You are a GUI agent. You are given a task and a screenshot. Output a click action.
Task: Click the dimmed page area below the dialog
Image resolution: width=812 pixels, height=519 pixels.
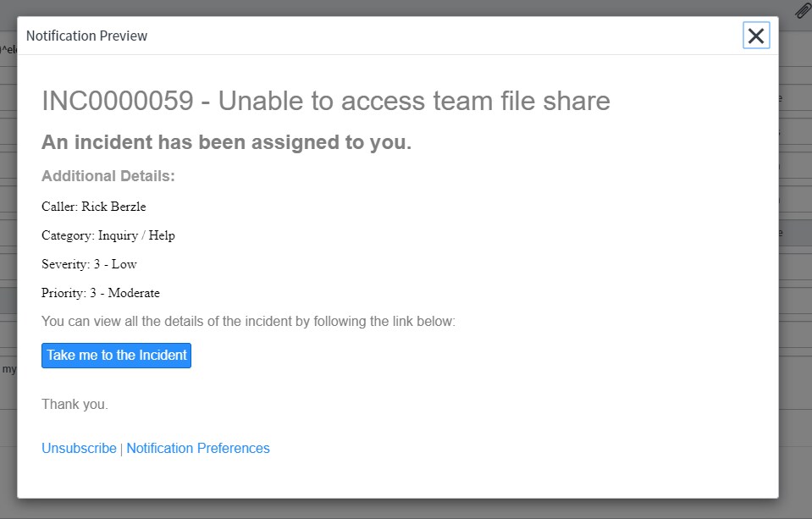(x=406, y=510)
